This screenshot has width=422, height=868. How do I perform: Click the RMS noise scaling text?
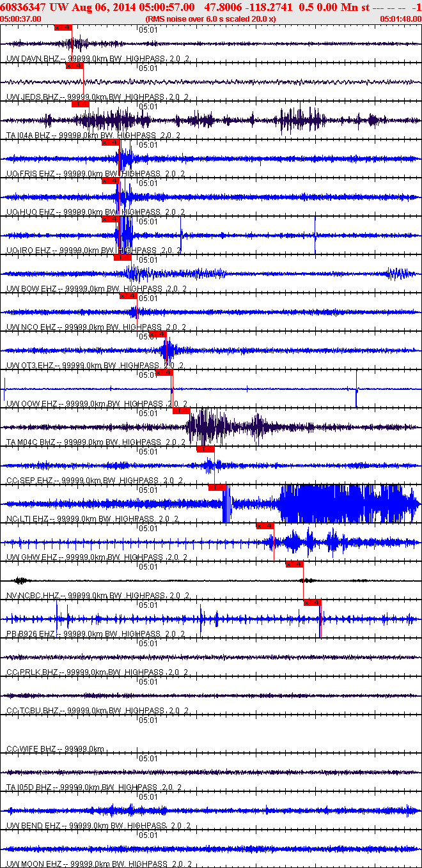(211, 19)
